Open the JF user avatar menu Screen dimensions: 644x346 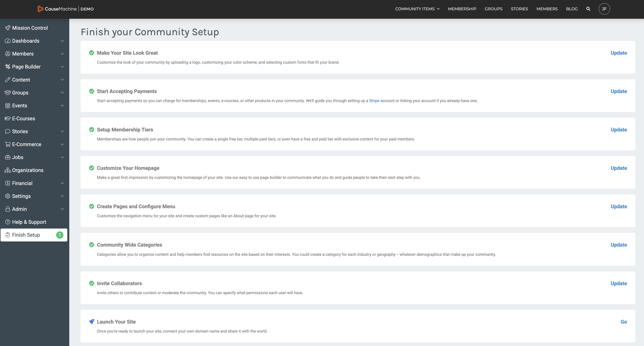pos(604,9)
